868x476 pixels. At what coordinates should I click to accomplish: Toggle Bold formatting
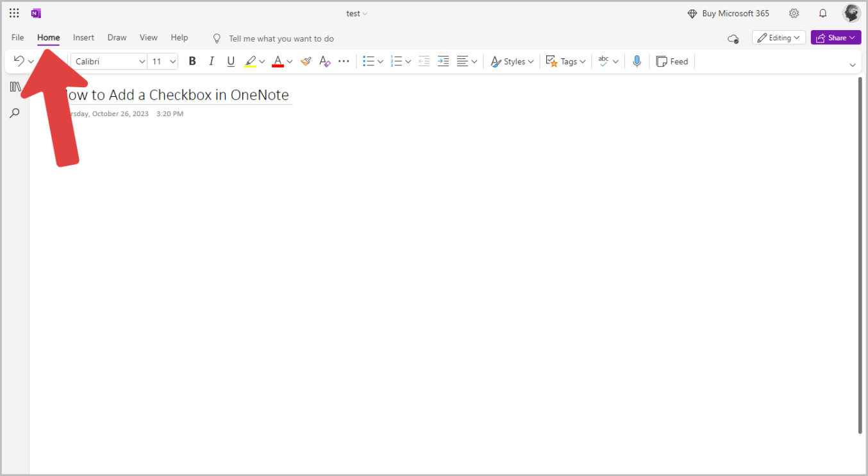pos(192,62)
